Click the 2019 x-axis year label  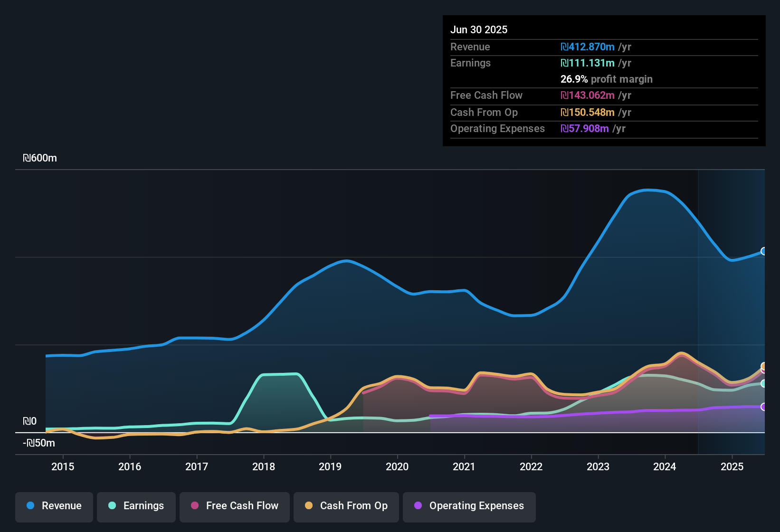(x=330, y=466)
